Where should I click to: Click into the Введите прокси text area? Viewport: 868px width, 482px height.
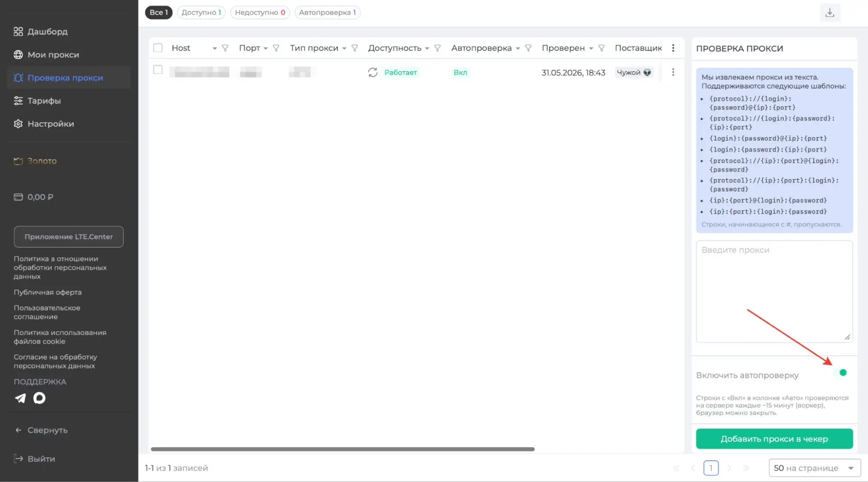[x=774, y=292]
